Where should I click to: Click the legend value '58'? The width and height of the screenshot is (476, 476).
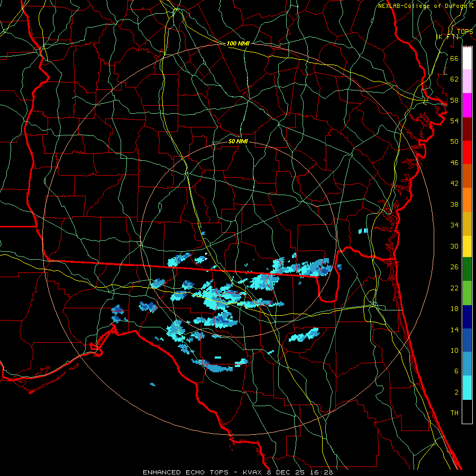point(454,100)
